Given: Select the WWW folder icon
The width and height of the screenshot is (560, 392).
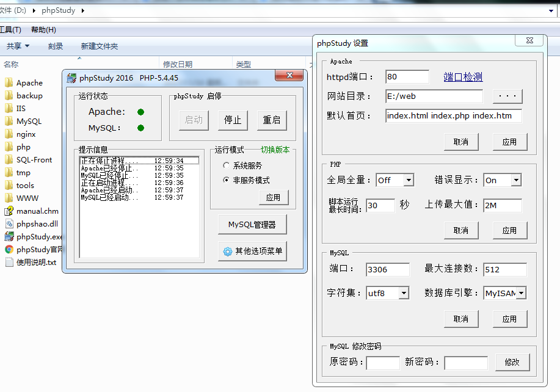Looking at the screenshot, I should click(x=9, y=198).
